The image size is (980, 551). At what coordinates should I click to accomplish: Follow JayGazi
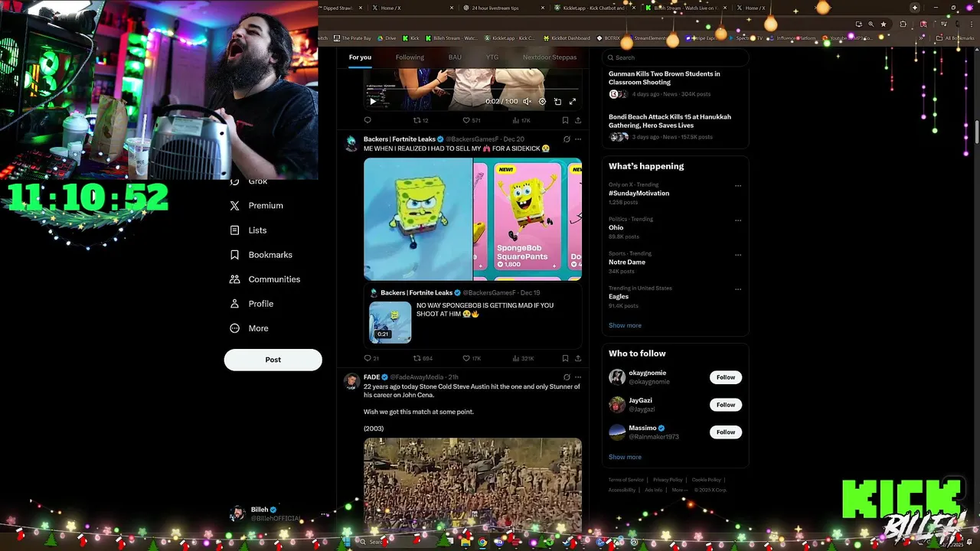[726, 405]
